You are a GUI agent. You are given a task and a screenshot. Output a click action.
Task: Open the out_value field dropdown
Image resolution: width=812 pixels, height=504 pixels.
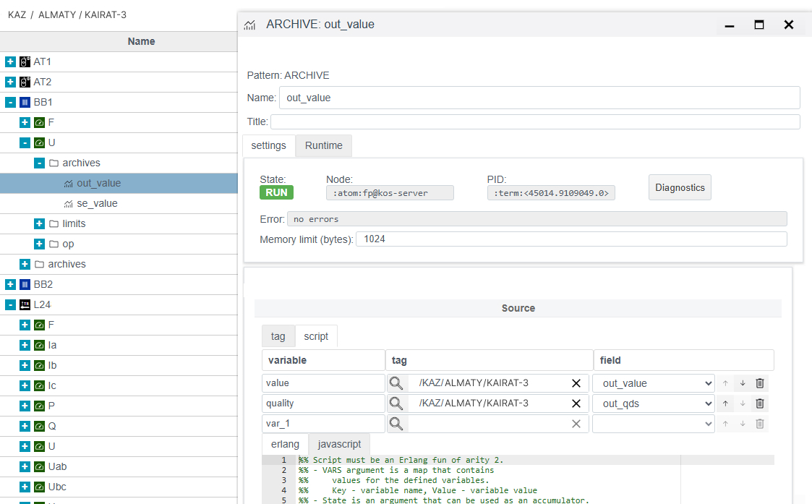tap(653, 383)
